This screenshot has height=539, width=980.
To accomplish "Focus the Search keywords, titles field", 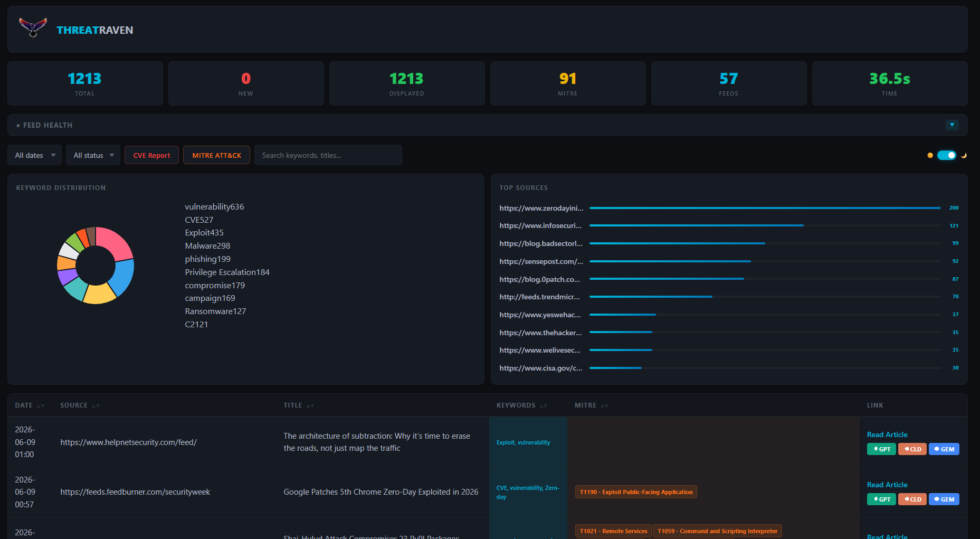I will pyautogui.click(x=328, y=155).
